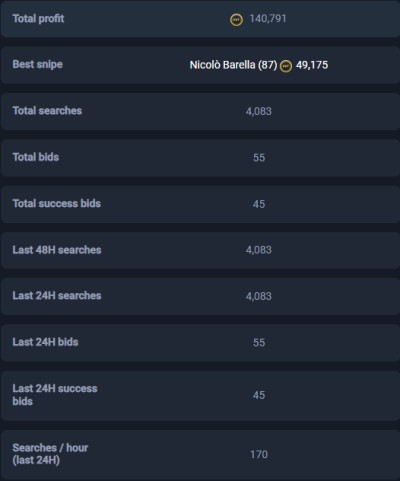The image size is (400, 481).
Task: Click the coin icon next to Barella's price
Action: click(x=286, y=66)
